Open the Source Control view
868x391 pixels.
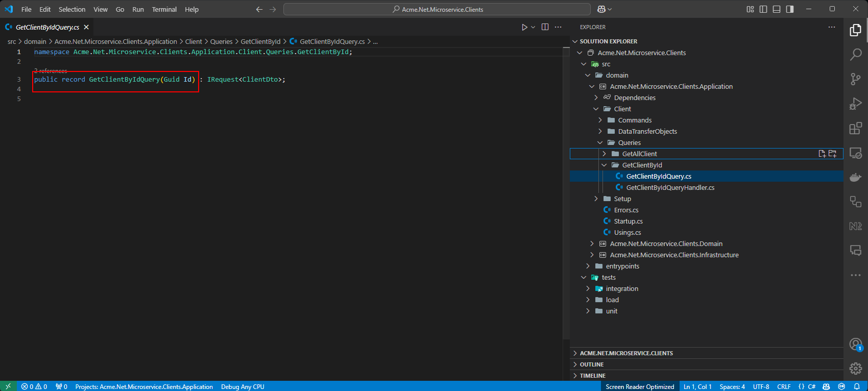point(856,79)
